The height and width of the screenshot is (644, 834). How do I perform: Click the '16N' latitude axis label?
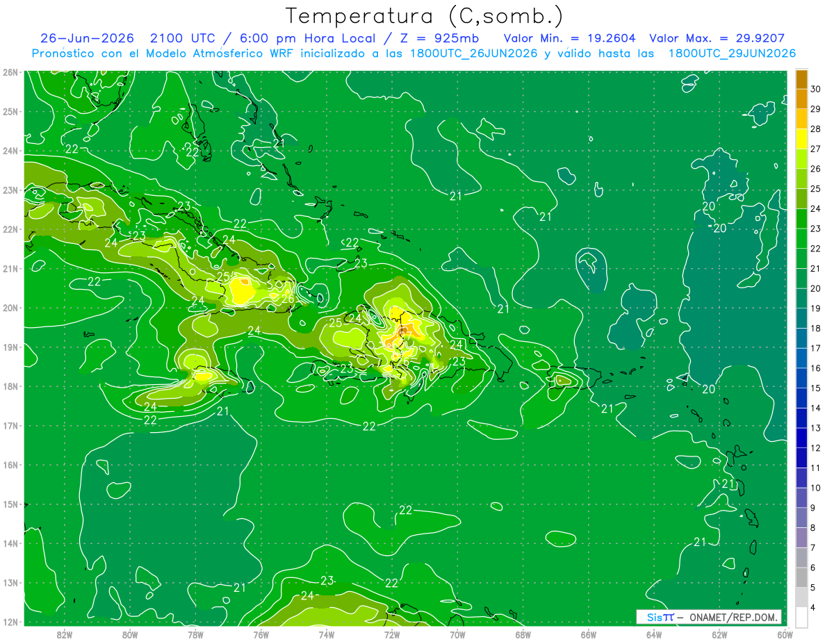(10, 465)
